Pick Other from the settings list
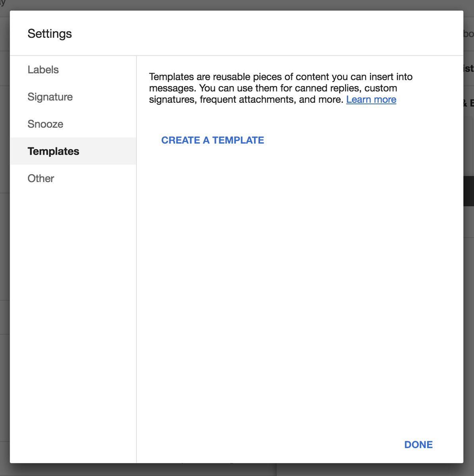 point(40,178)
